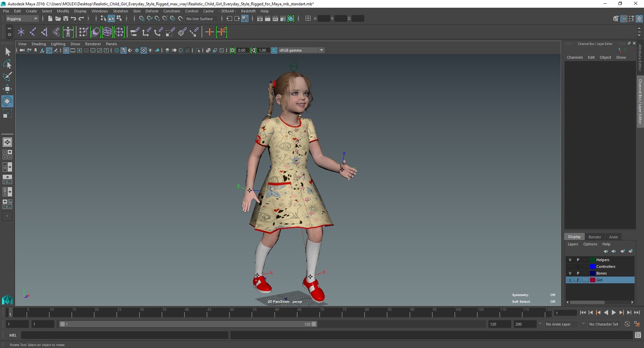Toggle snap to grids magnet icon
The width and height of the screenshot is (644, 348).
[x=142, y=19]
